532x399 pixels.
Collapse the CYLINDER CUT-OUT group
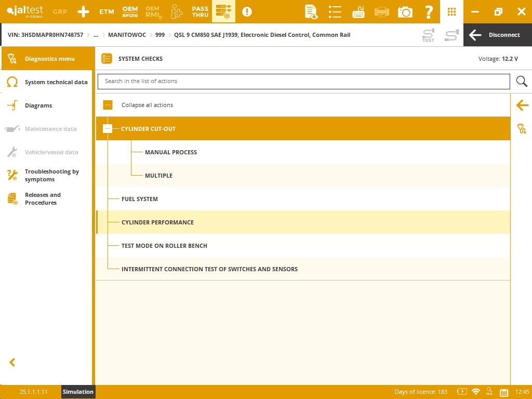108,129
